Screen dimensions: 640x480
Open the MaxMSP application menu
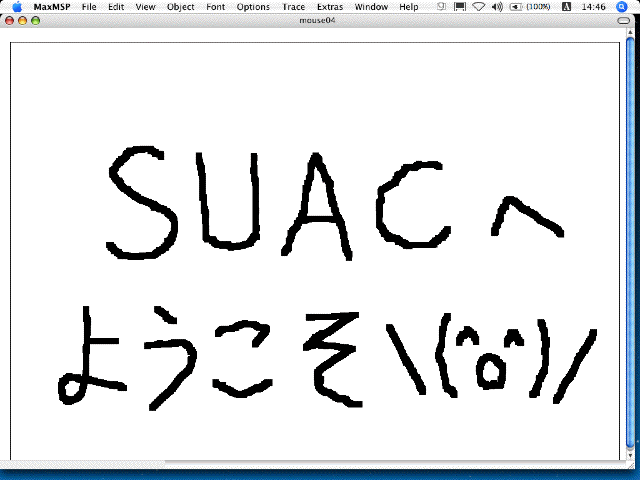click(52, 7)
